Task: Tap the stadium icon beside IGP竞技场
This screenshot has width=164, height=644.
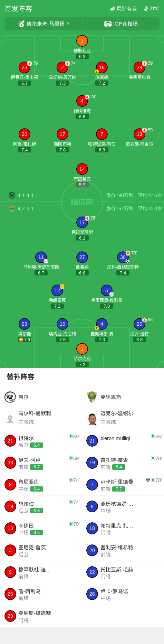Action: click(108, 24)
